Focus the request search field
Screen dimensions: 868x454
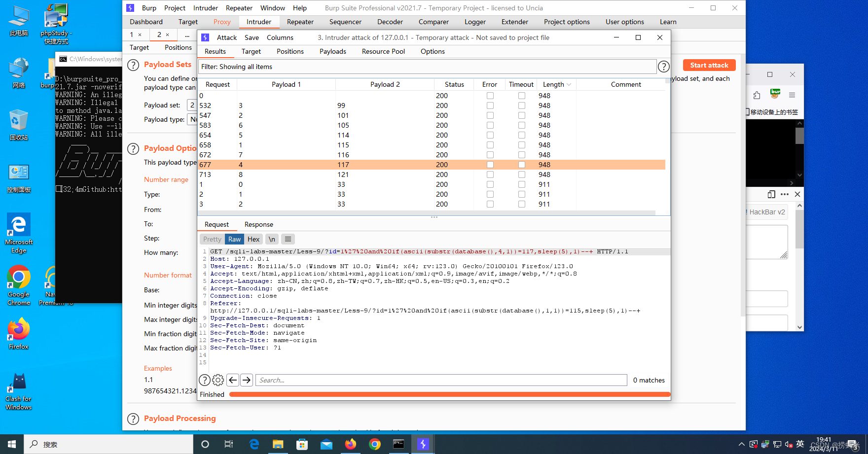click(441, 380)
